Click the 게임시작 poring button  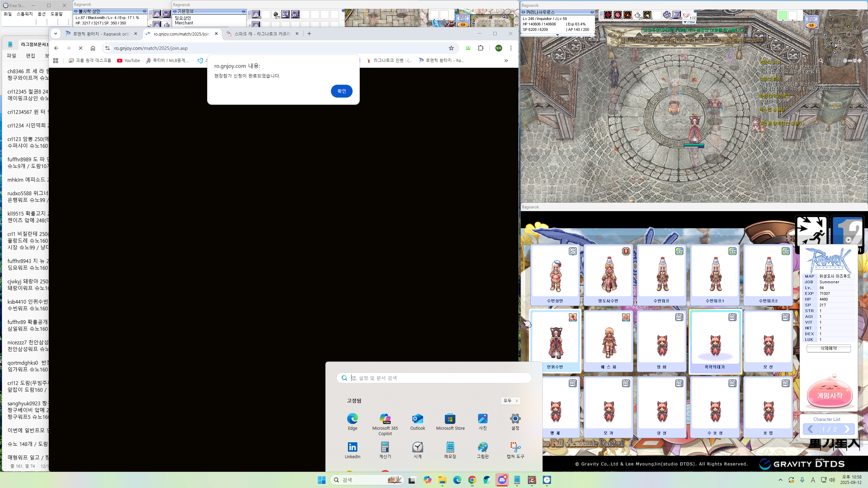[x=829, y=393]
